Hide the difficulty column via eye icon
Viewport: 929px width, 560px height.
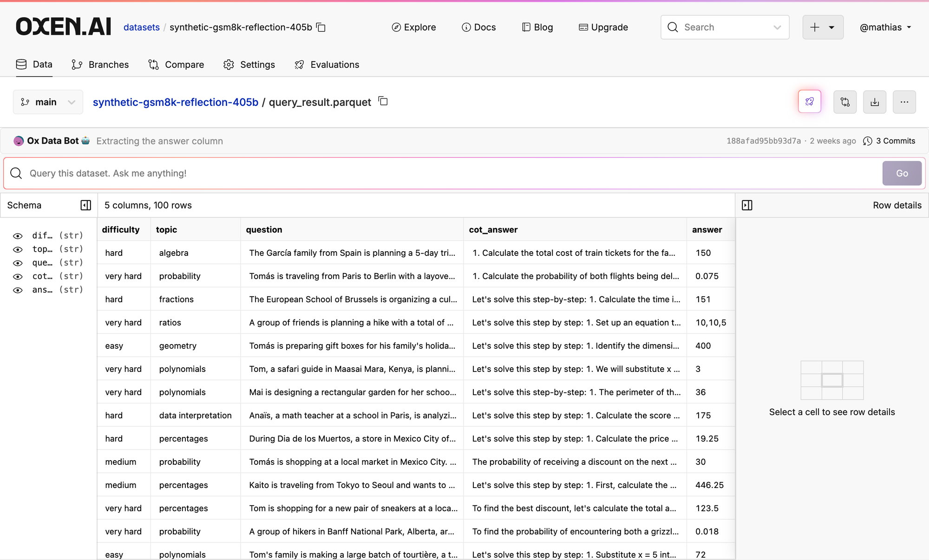(x=18, y=236)
